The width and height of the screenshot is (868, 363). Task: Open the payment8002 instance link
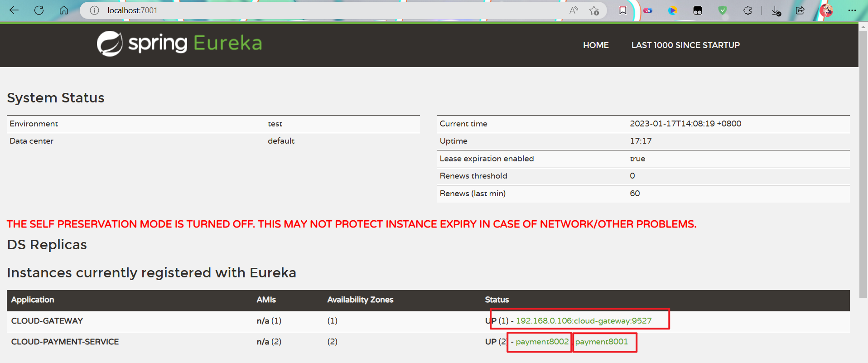(x=542, y=342)
